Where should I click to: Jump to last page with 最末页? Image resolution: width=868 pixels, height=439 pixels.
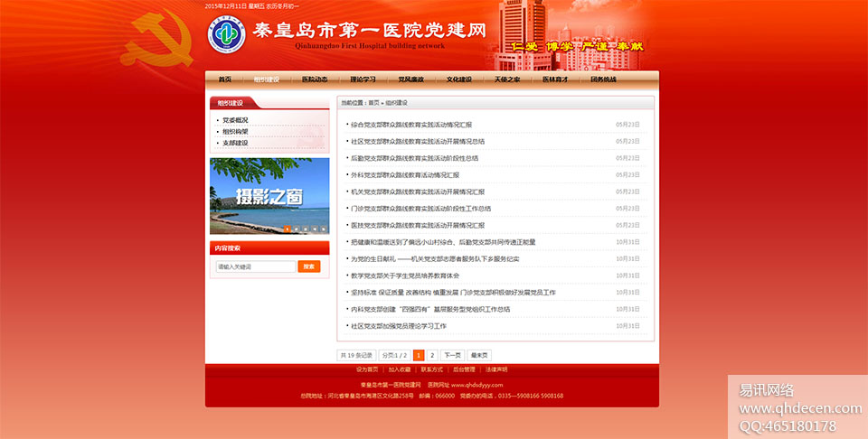point(479,356)
